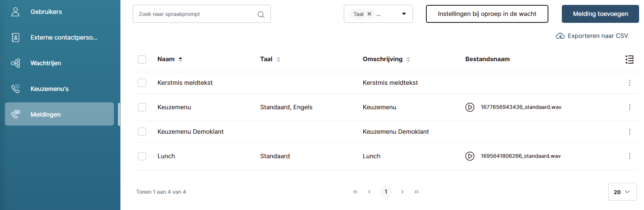
Task: Tick the Keuzemenu row checkbox
Action: [x=142, y=107]
